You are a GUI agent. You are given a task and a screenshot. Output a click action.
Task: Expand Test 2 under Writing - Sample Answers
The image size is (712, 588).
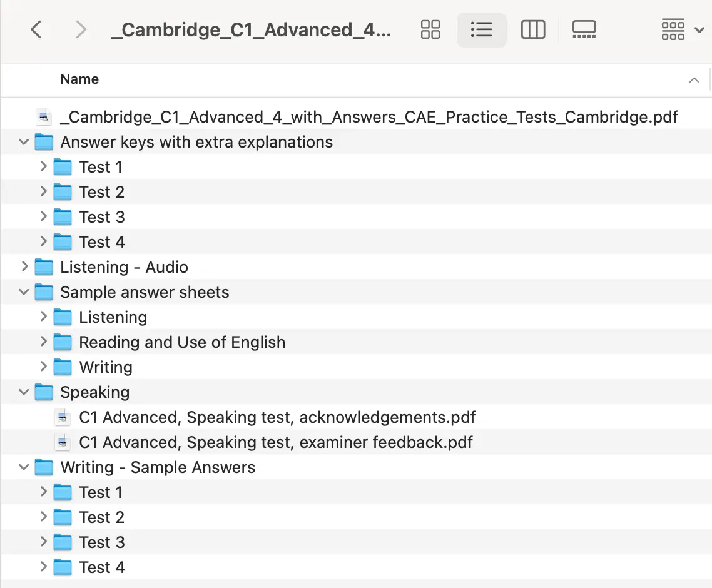(43, 516)
